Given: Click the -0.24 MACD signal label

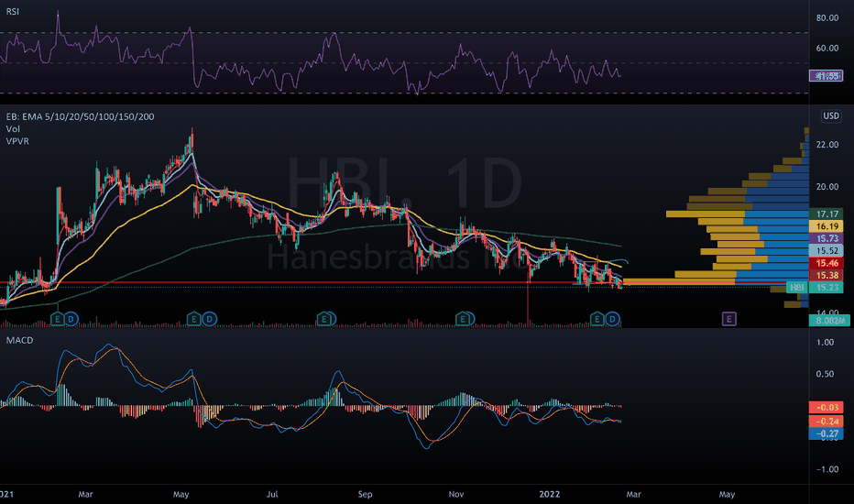Looking at the screenshot, I should click(x=827, y=422).
